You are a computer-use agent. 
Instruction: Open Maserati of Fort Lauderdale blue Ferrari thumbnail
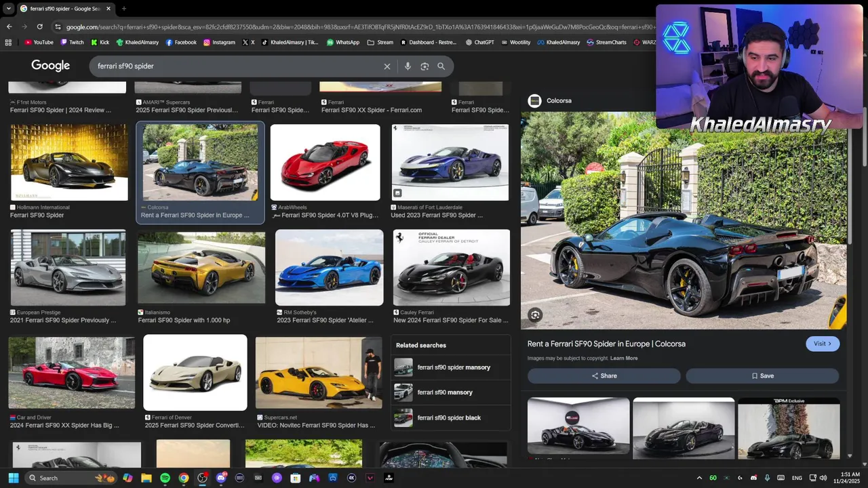click(x=450, y=163)
